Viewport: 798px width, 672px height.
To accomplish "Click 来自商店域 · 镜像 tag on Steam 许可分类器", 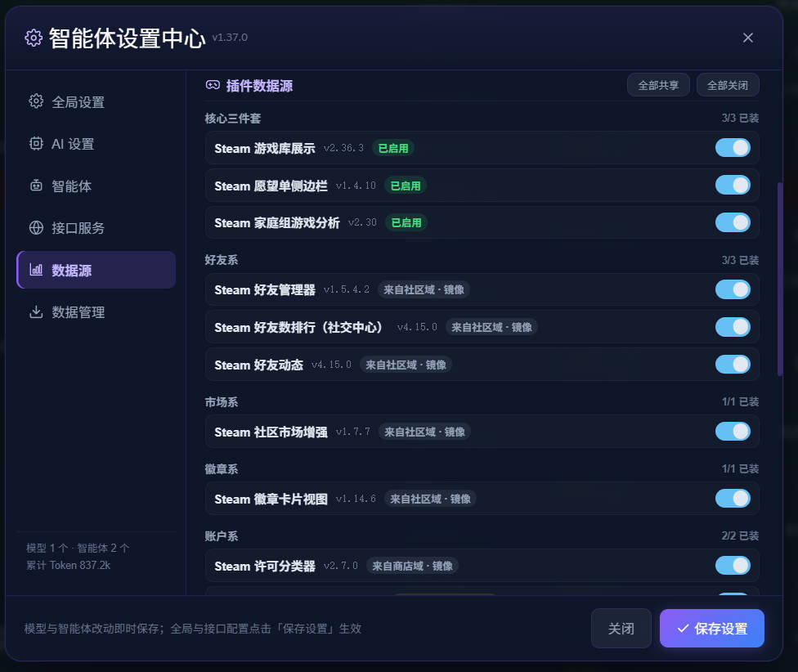I will tap(412, 566).
